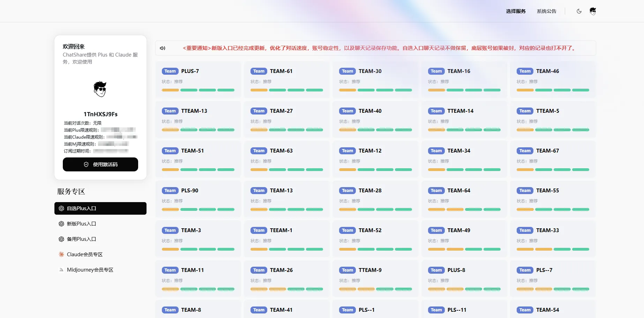Click the Team badge on PLUS-7 card

(170, 71)
